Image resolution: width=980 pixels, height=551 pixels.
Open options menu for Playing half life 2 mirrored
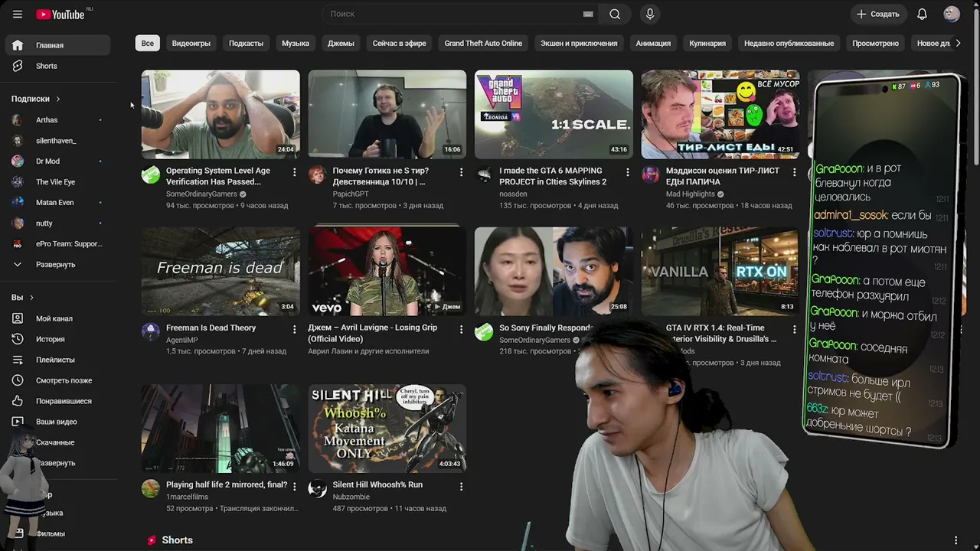tap(294, 486)
